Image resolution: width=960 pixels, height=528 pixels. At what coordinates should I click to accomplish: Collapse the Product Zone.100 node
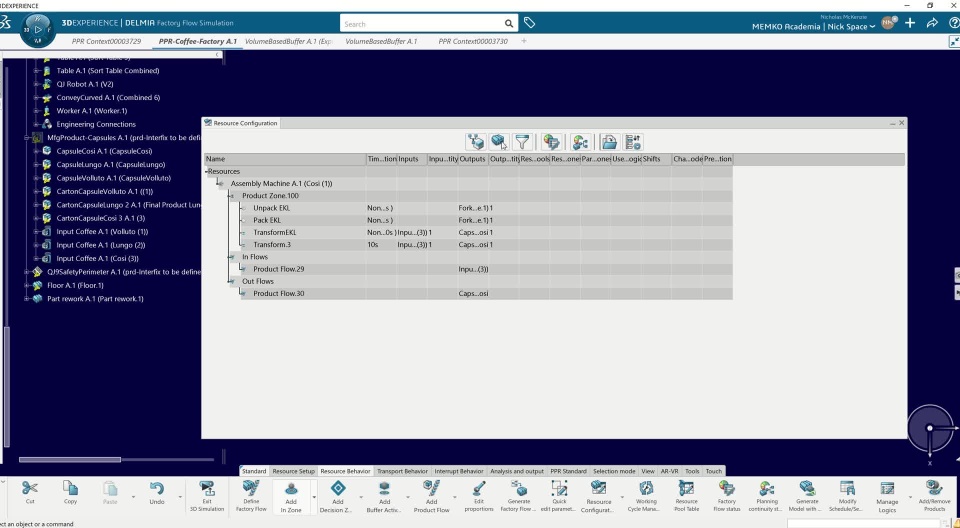pos(232,196)
